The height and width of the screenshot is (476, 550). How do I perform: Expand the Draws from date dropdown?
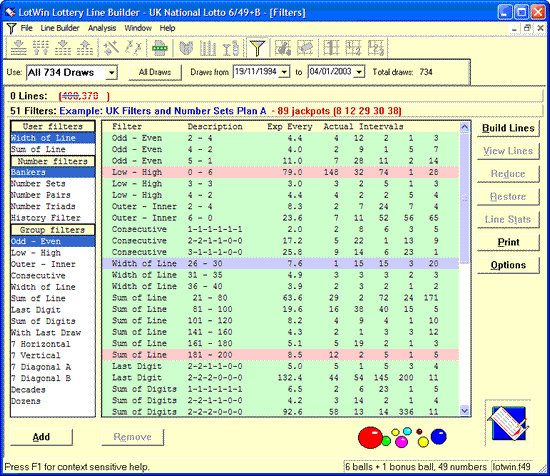284,72
